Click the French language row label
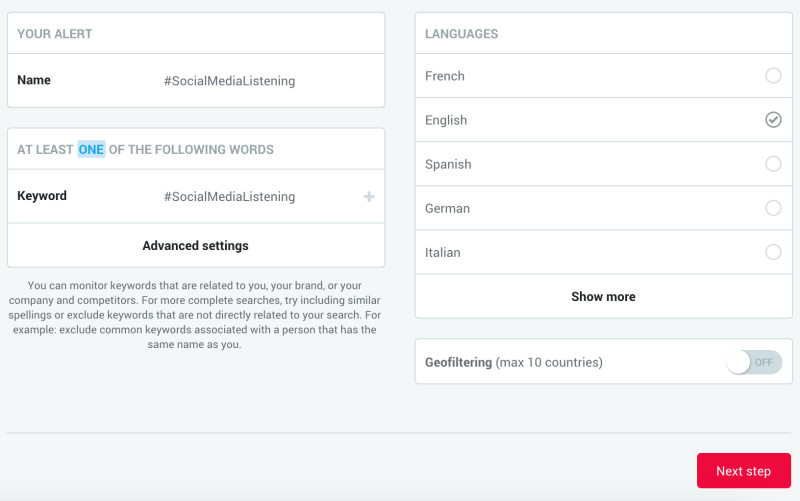 coord(445,76)
